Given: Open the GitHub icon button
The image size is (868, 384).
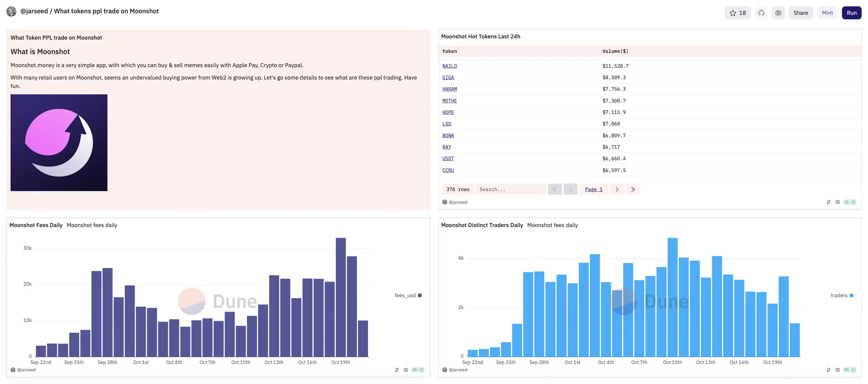Looking at the screenshot, I should pos(761,13).
